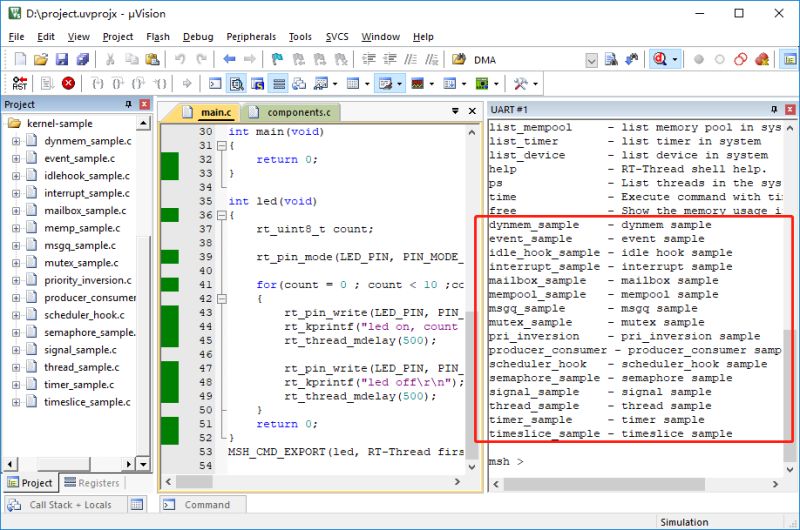Open the DMA find combo box dropdown

coord(591,60)
